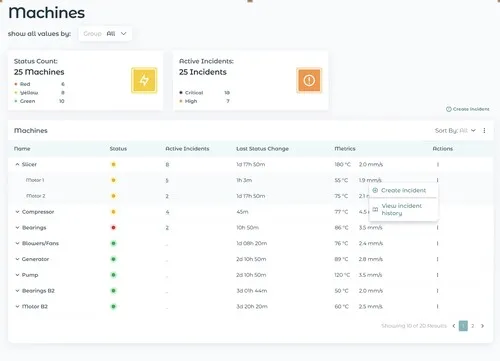Expand the Blowers/Fans row
The width and height of the screenshot is (500, 361).
[17, 243]
